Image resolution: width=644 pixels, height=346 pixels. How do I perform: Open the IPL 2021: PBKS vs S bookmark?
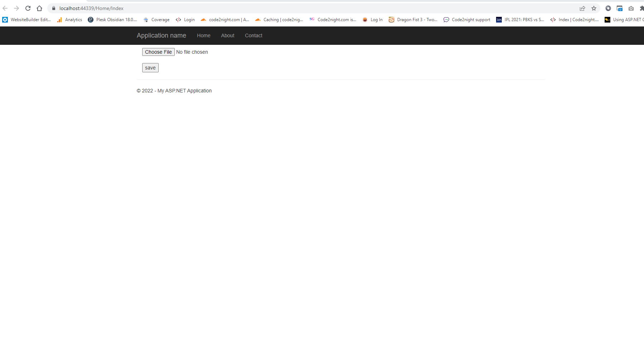click(x=520, y=20)
